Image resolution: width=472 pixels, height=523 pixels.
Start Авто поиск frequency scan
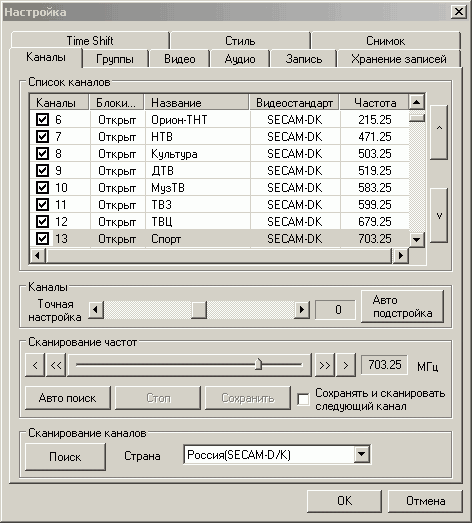click(68, 398)
